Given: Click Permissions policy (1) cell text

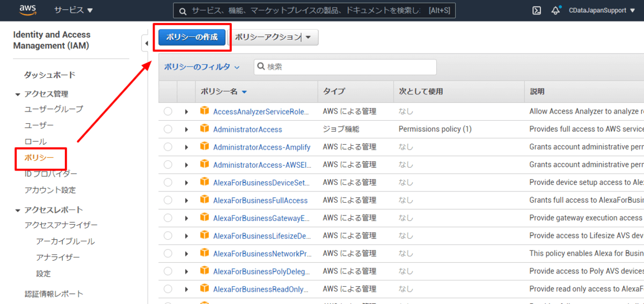Looking at the screenshot, I should click(x=435, y=129).
